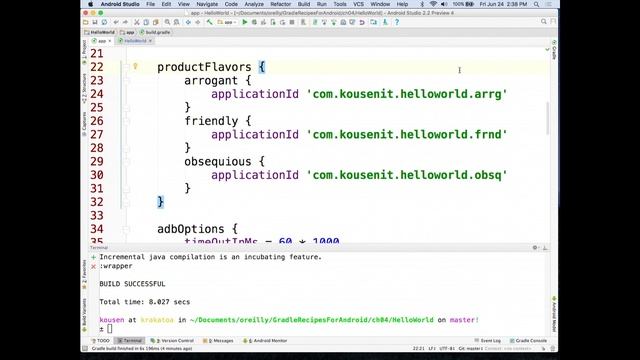Open the File menu

coord(150,4)
